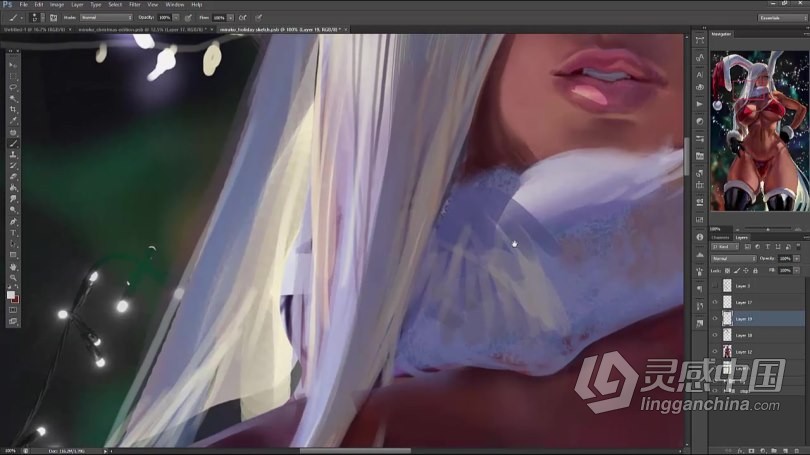Select the Crop tool
Screen dimensions: 810x455
click(x=13, y=109)
